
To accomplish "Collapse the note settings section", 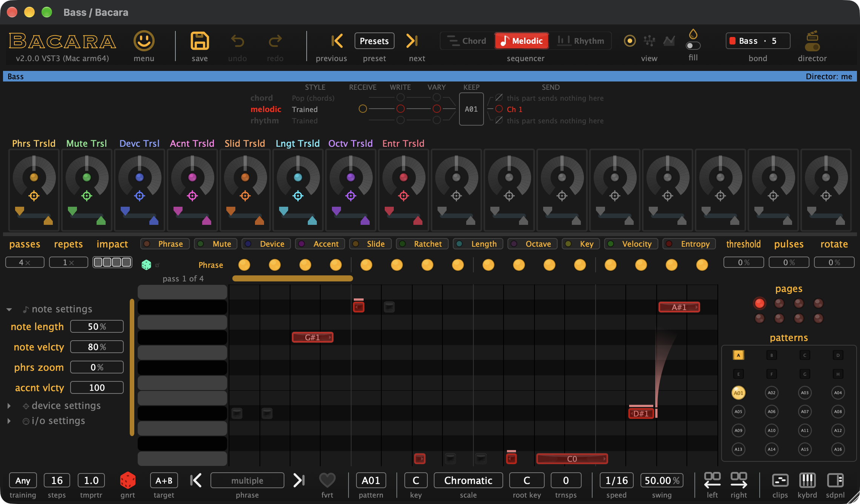I will [x=9, y=309].
